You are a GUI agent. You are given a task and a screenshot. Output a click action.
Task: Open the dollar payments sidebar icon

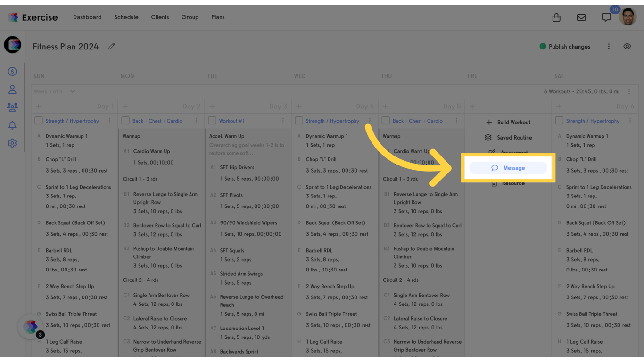tap(12, 72)
